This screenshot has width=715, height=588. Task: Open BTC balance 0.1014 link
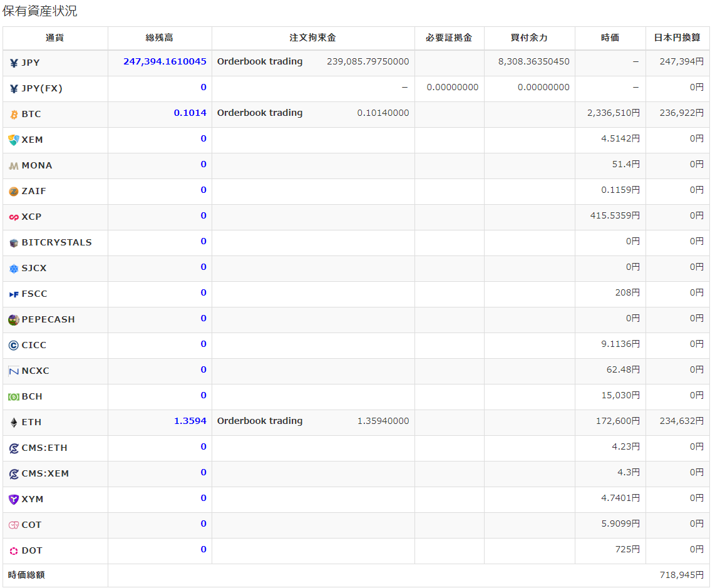(x=190, y=113)
